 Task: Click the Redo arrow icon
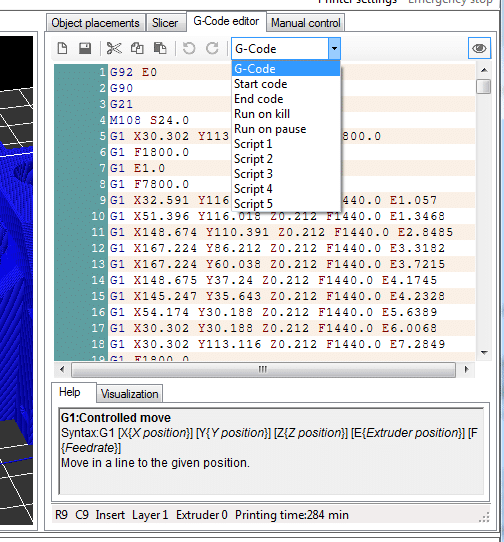point(212,48)
